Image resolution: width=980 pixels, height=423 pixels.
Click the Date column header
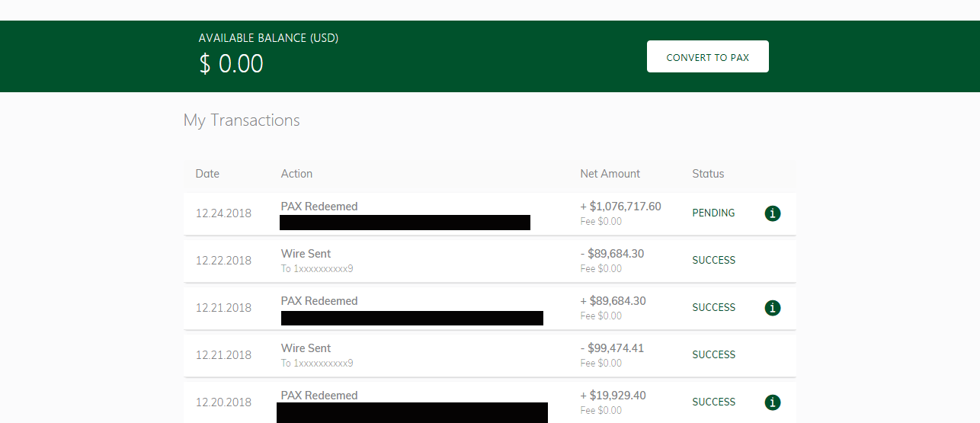click(207, 174)
